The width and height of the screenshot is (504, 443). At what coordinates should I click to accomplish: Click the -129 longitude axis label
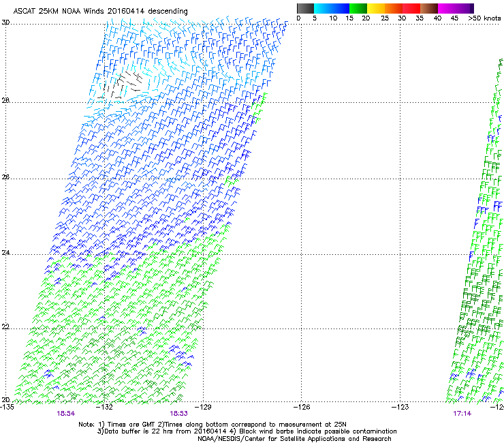(x=203, y=407)
